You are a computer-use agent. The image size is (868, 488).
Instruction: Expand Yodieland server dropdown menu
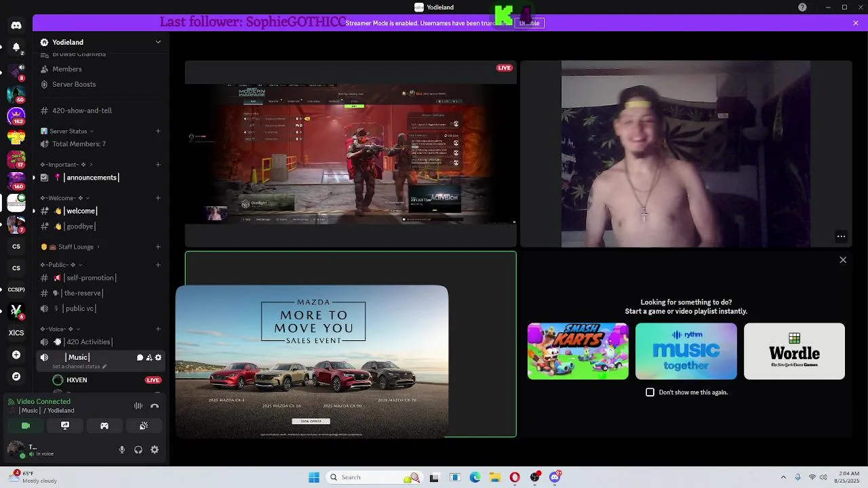coord(158,42)
